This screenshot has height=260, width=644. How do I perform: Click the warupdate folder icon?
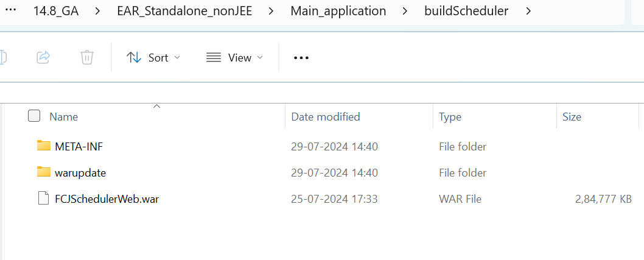point(43,172)
